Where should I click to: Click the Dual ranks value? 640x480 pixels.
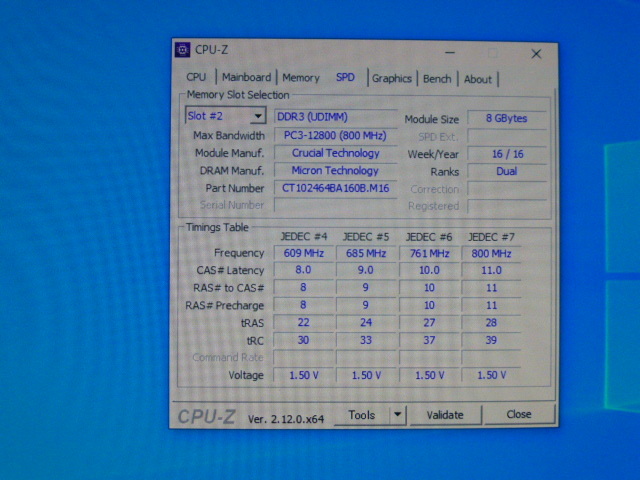(x=507, y=171)
